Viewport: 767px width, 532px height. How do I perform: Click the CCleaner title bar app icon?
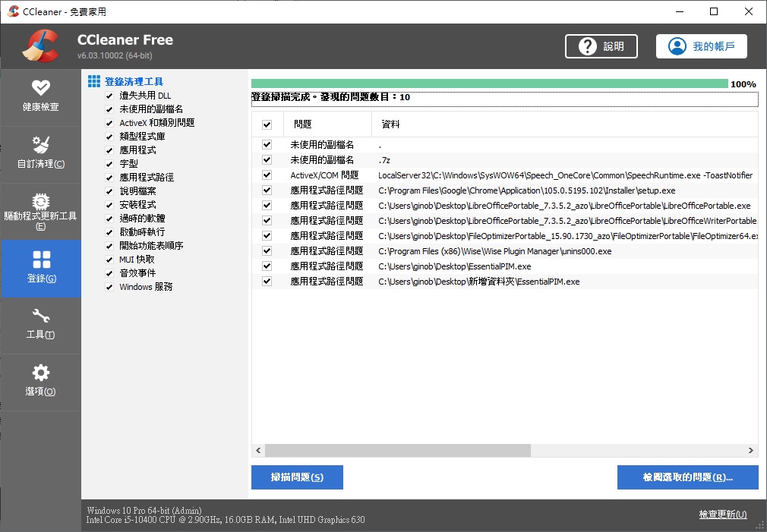pyautogui.click(x=13, y=11)
